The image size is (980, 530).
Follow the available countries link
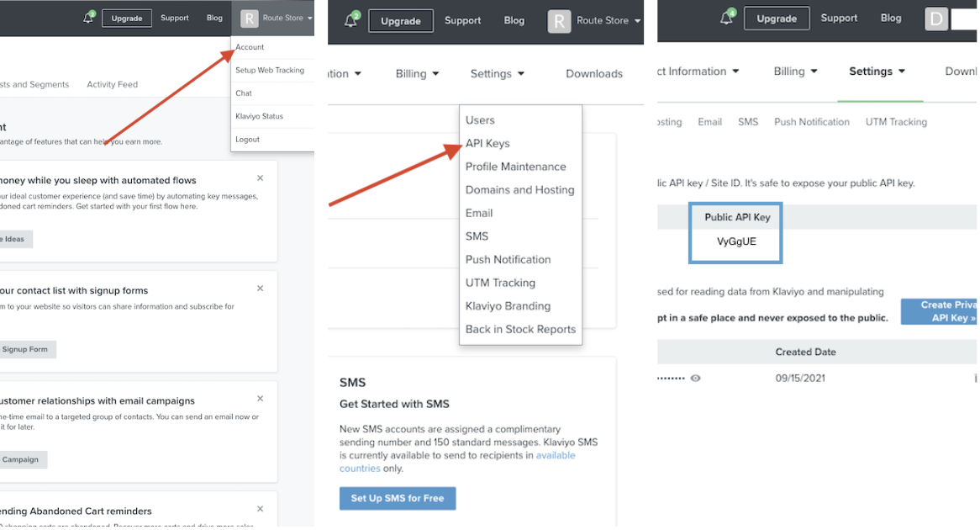(457, 462)
